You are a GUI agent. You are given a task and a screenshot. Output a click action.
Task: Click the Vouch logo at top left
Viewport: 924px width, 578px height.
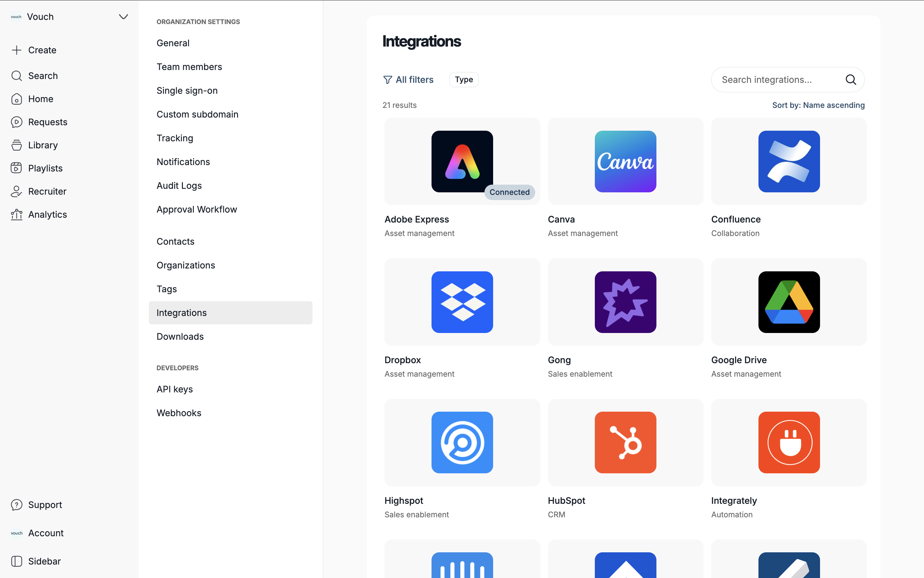coord(16,17)
